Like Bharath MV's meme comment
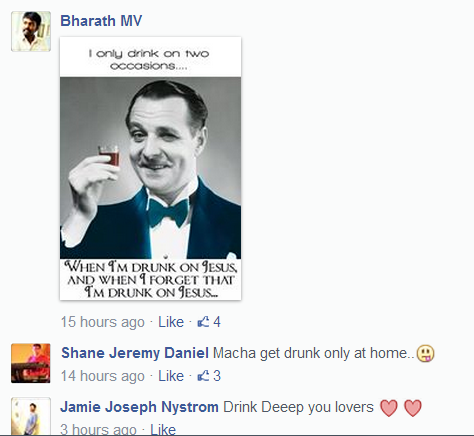474x436 pixels. click(171, 322)
